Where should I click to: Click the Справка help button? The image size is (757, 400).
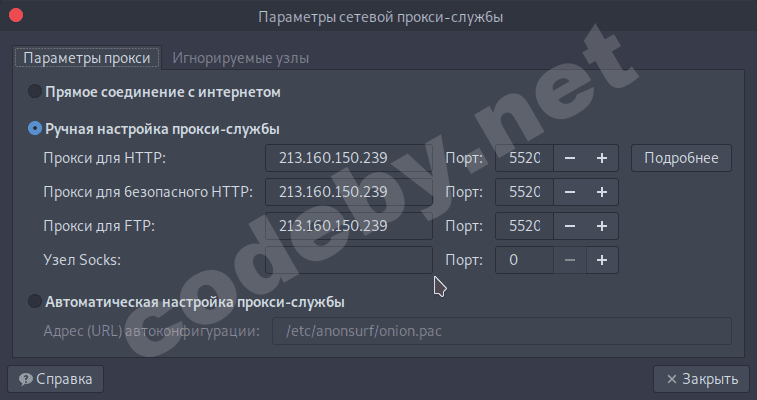coord(56,379)
